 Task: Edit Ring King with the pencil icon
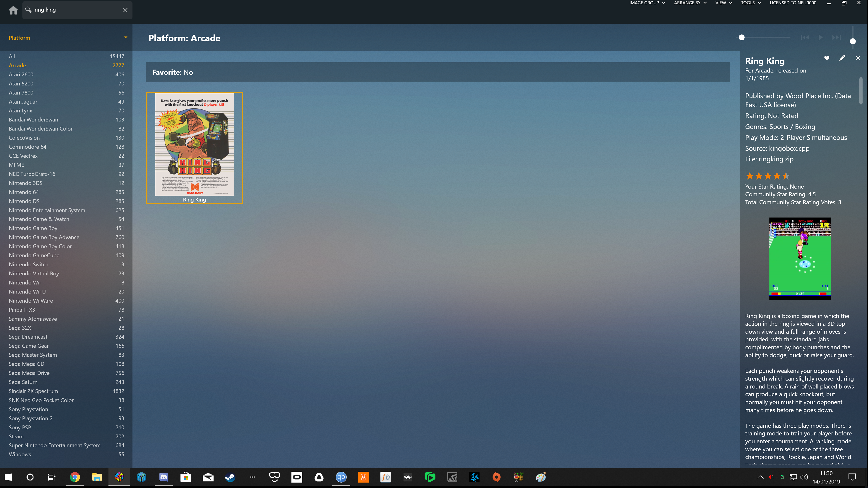click(x=842, y=58)
